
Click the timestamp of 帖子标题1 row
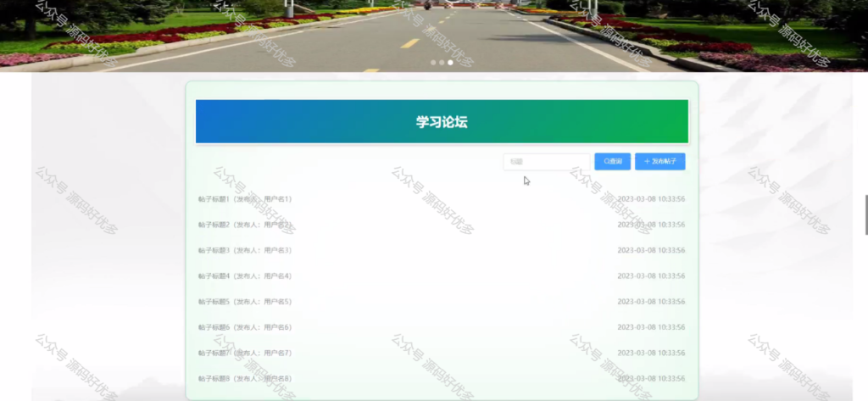pyautogui.click(x=651, y=199)
